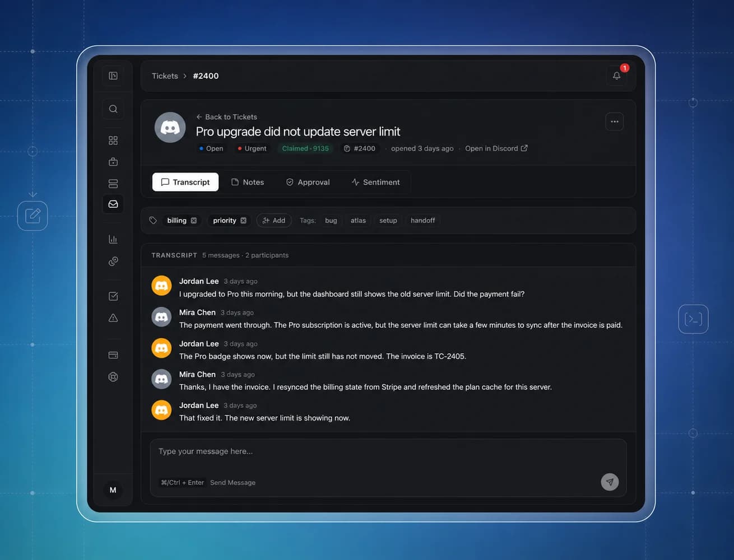Click '5 messages · 2 participants' text

point(245,255)
